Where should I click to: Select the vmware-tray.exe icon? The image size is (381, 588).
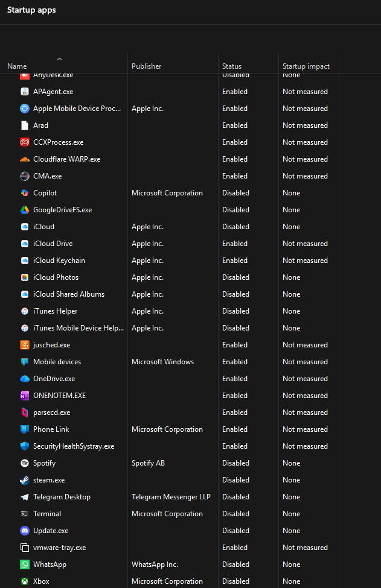click(25, 547)
